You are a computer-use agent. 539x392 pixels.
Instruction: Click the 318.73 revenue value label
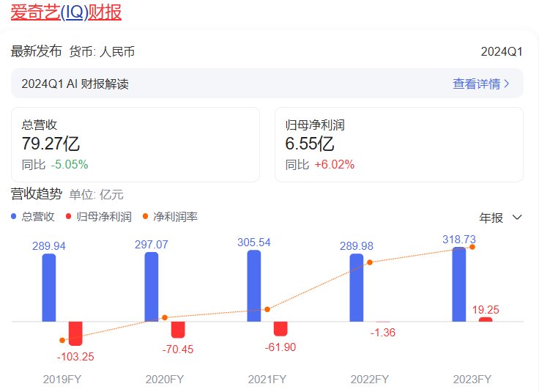(459, 239)
